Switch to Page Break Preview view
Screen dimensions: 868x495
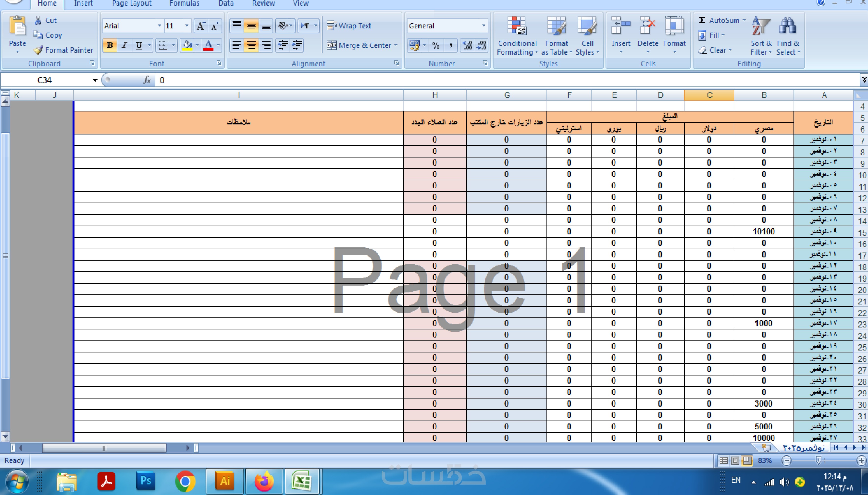747,460
